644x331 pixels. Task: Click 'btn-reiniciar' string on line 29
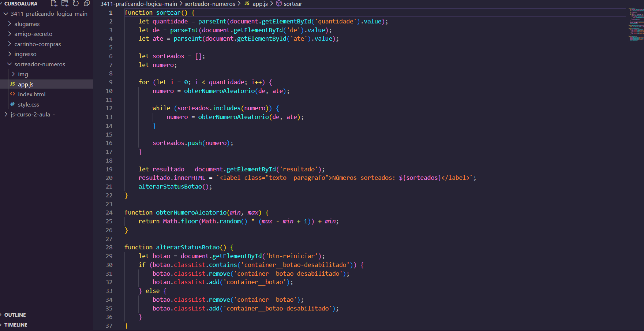[x=292, y=256]
